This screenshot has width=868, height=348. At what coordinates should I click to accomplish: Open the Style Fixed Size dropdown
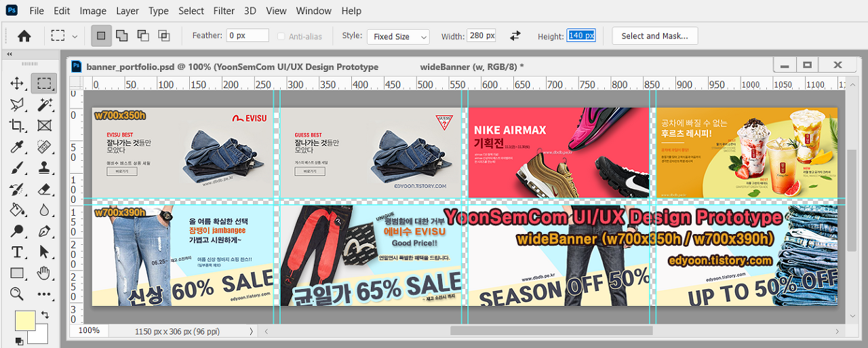click(399, 37)
